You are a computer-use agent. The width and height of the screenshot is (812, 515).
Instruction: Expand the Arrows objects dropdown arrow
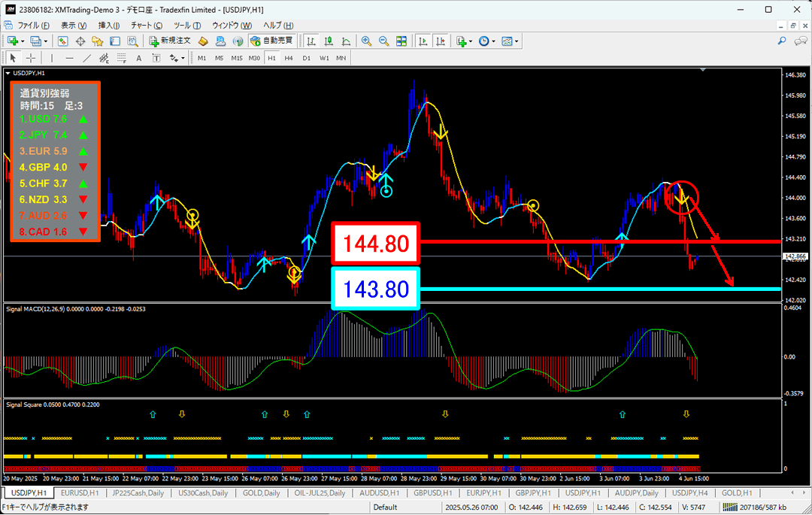pyautogui.click(x=183, y=59)
